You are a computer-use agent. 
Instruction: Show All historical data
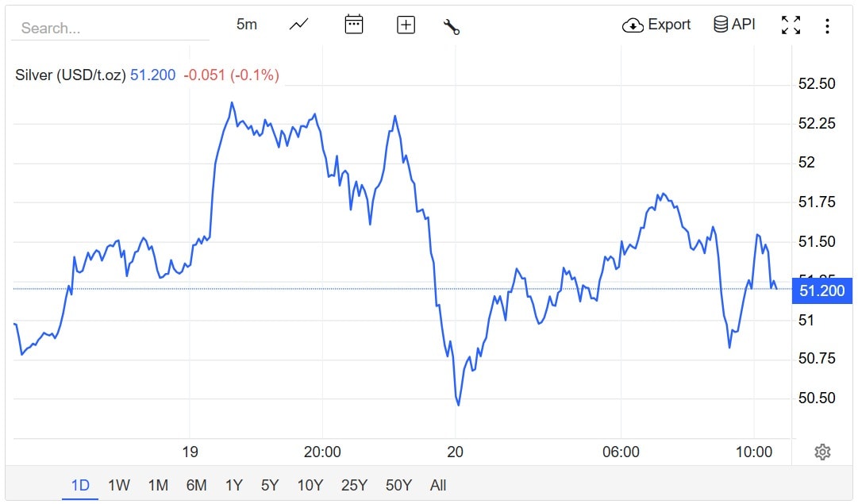pos(438,485)
